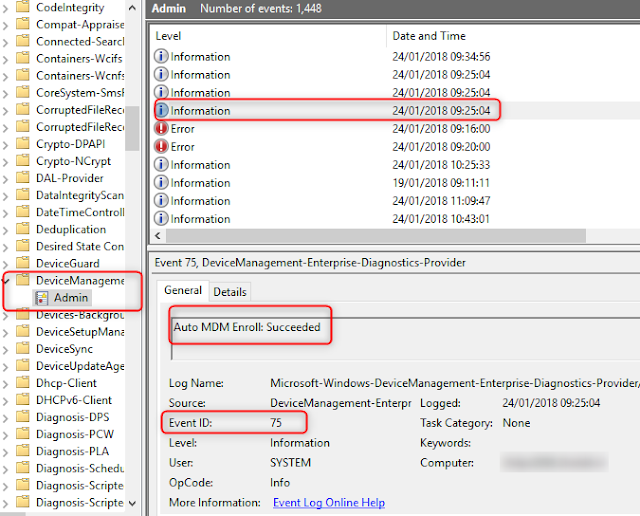Image resolution: width=640 pixels, height=516 pixels.
Task: Click the DateTimeControl folder icon
Action: pos(23,212)
